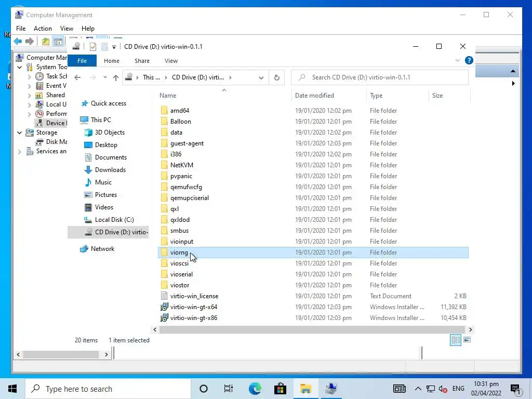Select the virtio-win-gt-x86 installer icon

[164, 317]
